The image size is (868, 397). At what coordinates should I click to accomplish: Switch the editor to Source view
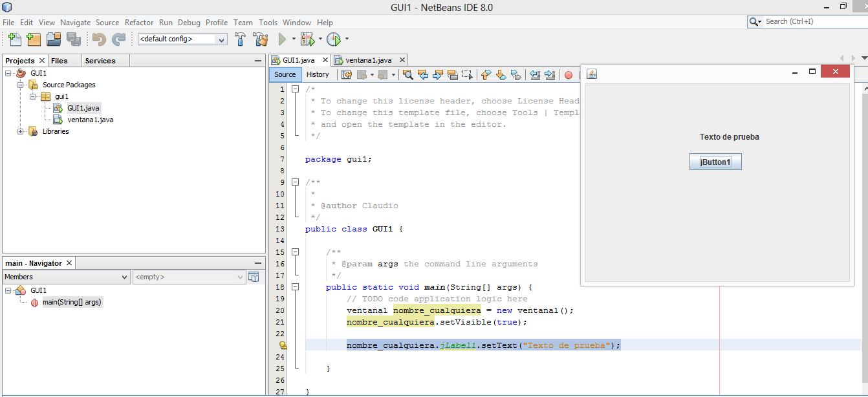285,74
